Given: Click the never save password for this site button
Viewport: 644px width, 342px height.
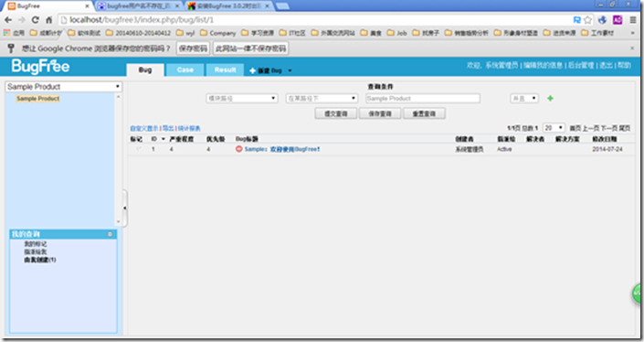Looking at the screenshot, I should [x=250, y=48].
